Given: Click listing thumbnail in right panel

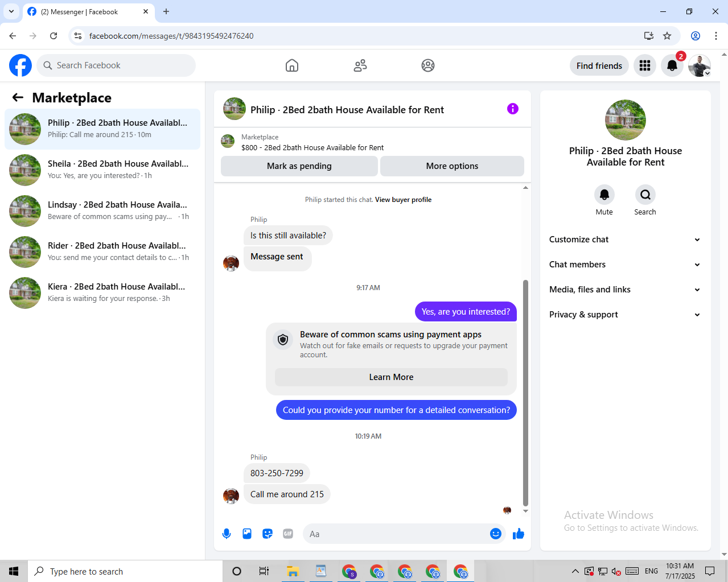Looking at the screenshot, I should pyautogui.click(x=626, y=120).
